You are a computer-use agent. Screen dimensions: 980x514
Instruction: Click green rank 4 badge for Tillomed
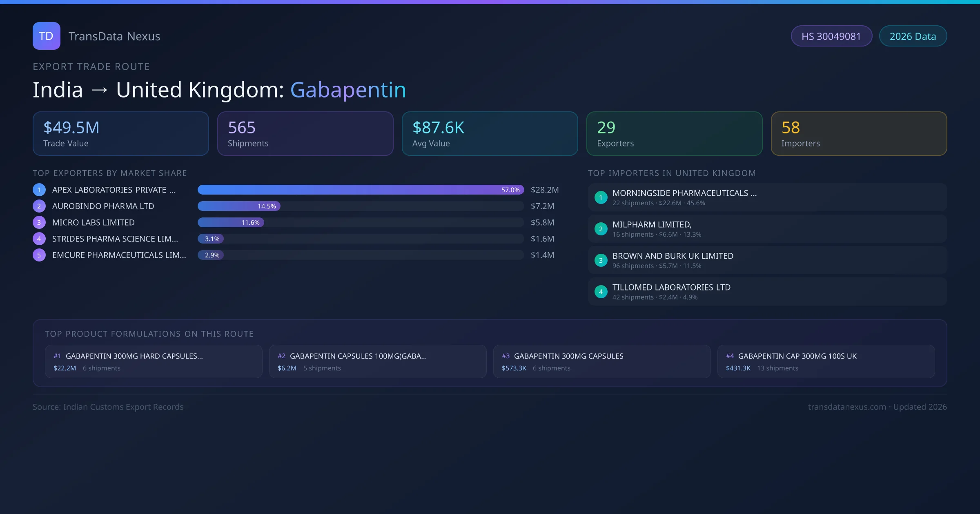(601, 292)
